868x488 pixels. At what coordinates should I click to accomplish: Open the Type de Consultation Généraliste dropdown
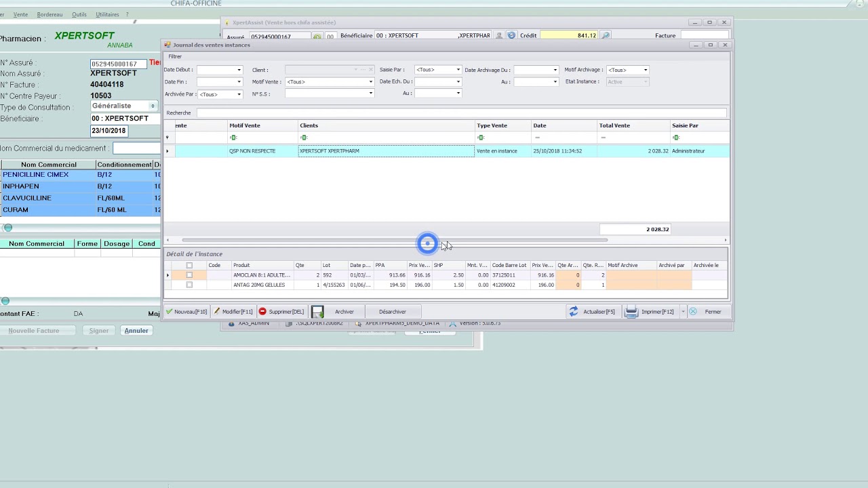coord(153,106)
